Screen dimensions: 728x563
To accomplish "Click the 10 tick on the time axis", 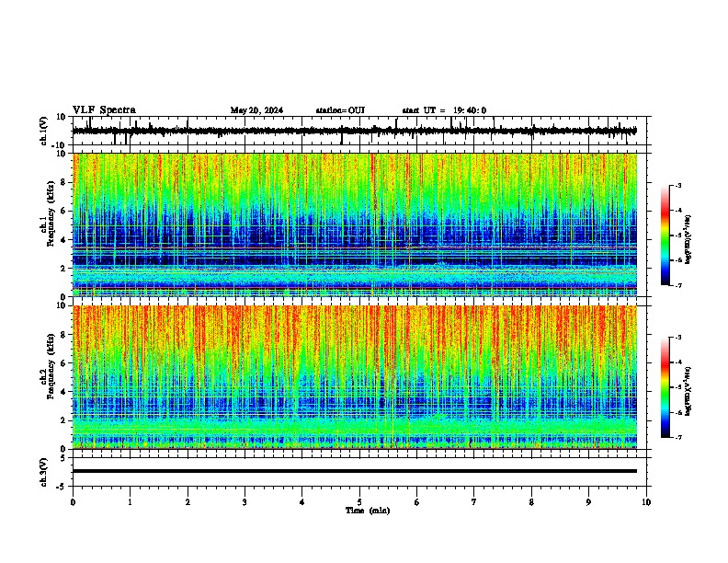I will click(x=646, y=502).
